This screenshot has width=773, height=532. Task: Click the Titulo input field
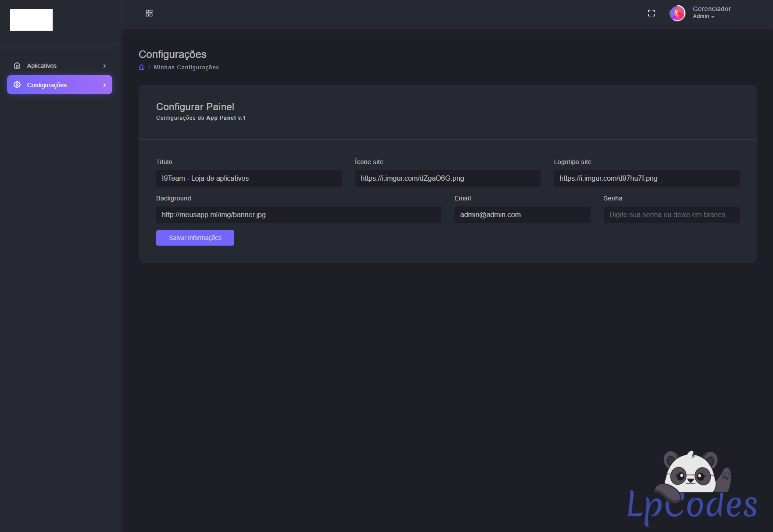tap(249, 179)
